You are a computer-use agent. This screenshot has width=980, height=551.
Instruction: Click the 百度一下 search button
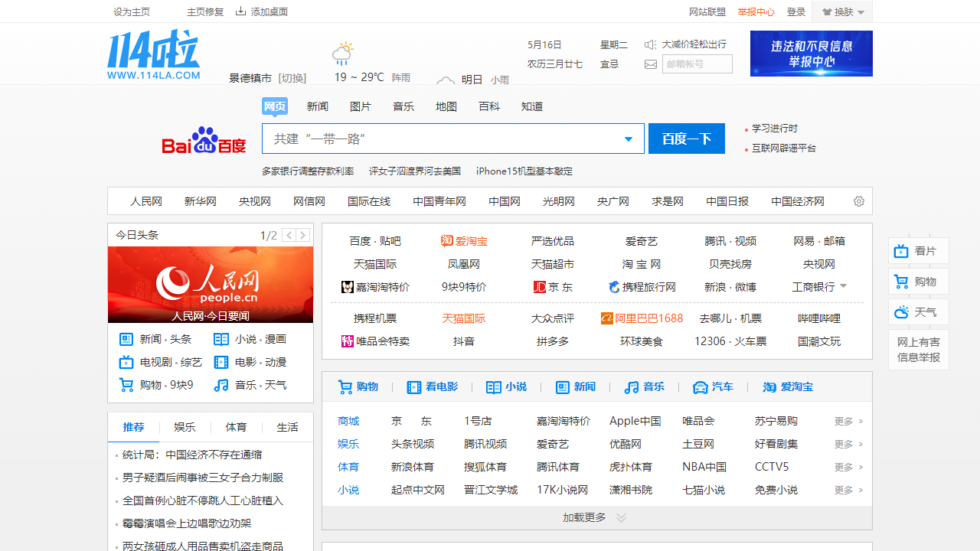pos(687,139)
